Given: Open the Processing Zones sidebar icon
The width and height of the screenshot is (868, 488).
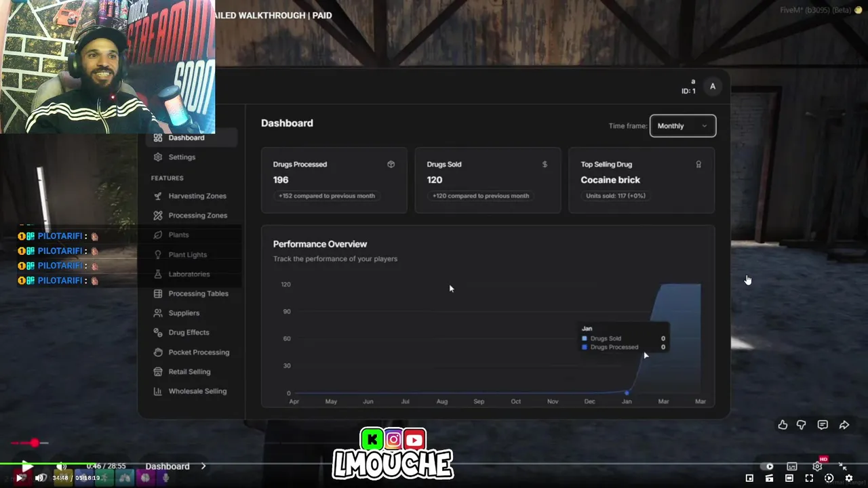Looking at the screenshot, I should coord(157,216).
